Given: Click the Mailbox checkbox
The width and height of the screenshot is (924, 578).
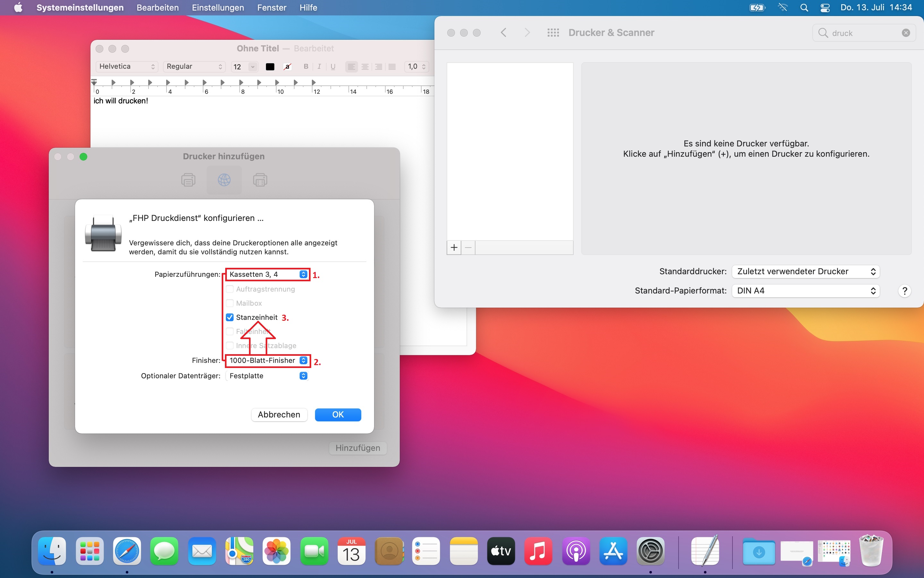Looking at the screenshot, I should coord(229,303).
